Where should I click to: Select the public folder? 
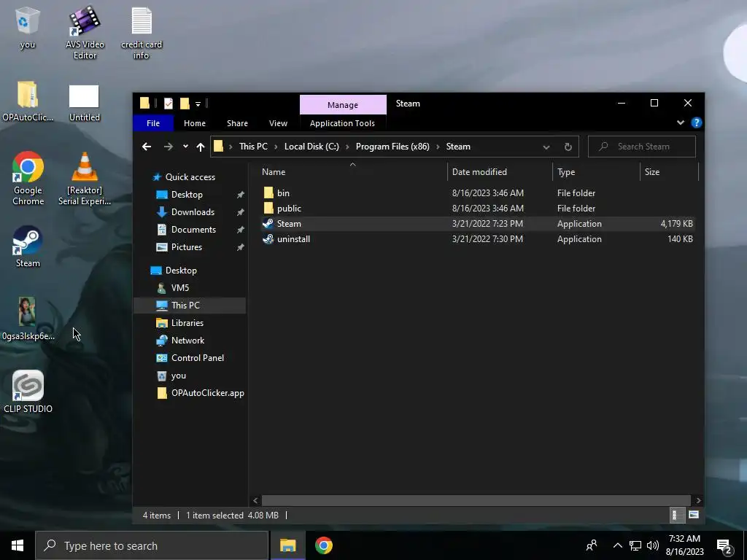pyautogui.click(x=477, y=208)
